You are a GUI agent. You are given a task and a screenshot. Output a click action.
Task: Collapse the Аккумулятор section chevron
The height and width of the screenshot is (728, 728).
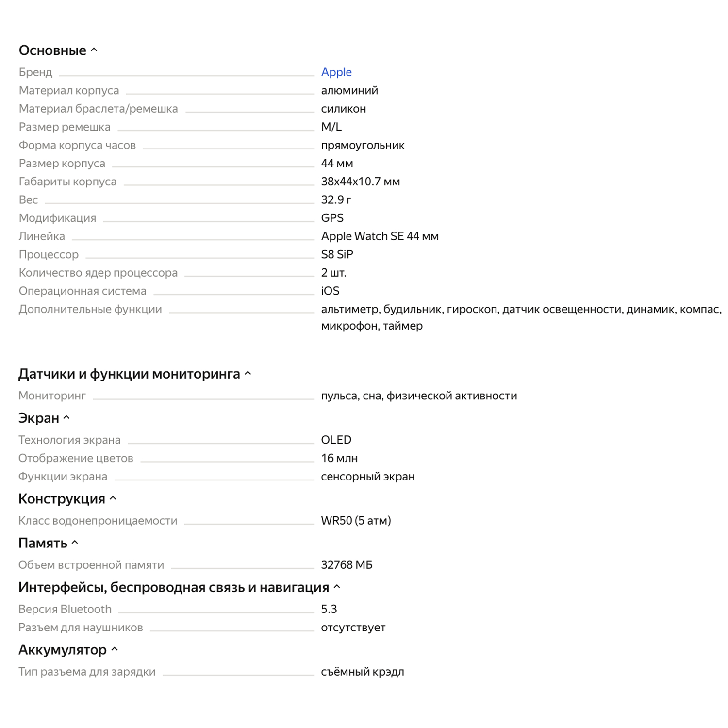[x=115, y=649]
